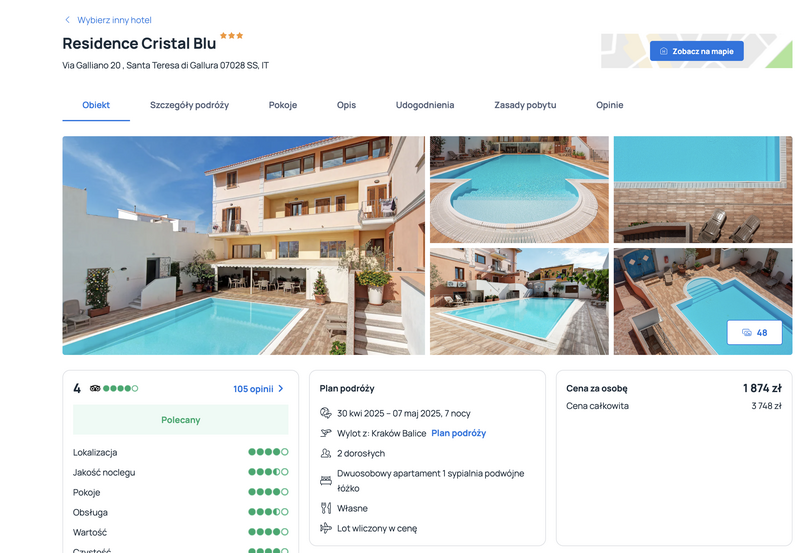Click the Zobacz na mapie button

coord(696,51)
